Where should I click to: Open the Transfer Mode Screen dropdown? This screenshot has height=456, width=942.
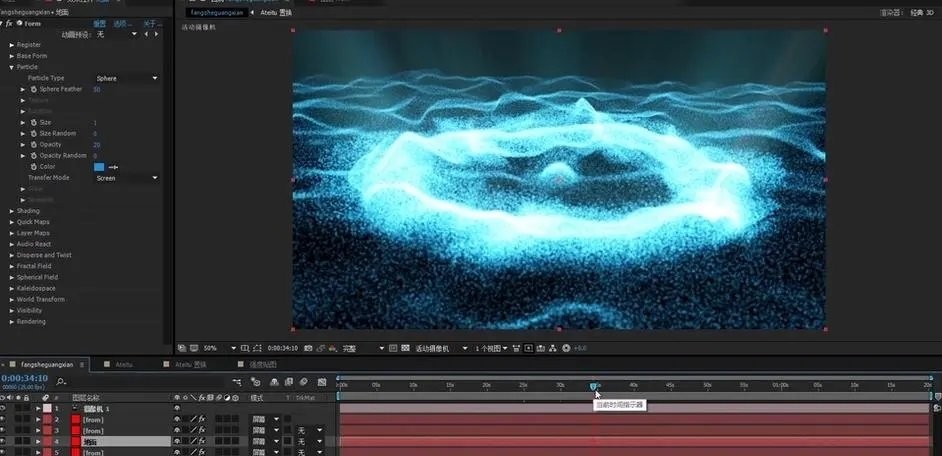click(127, 178)
